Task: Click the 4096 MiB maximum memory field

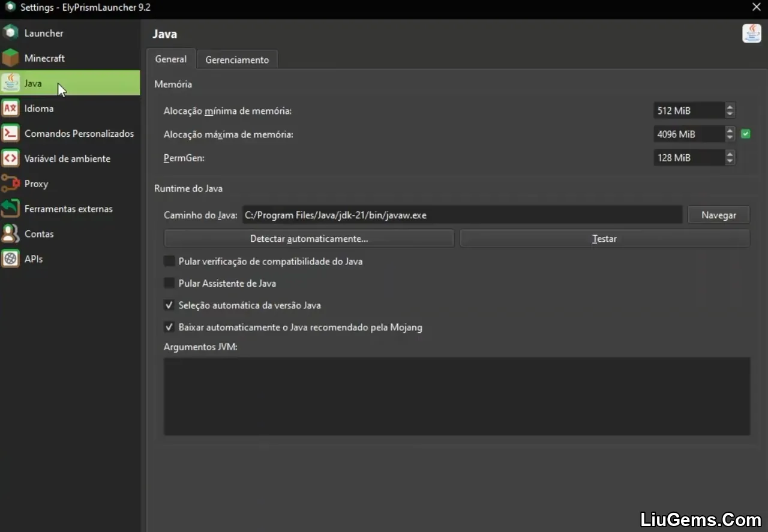Action: pyautogui.click(x=689, y=134)
